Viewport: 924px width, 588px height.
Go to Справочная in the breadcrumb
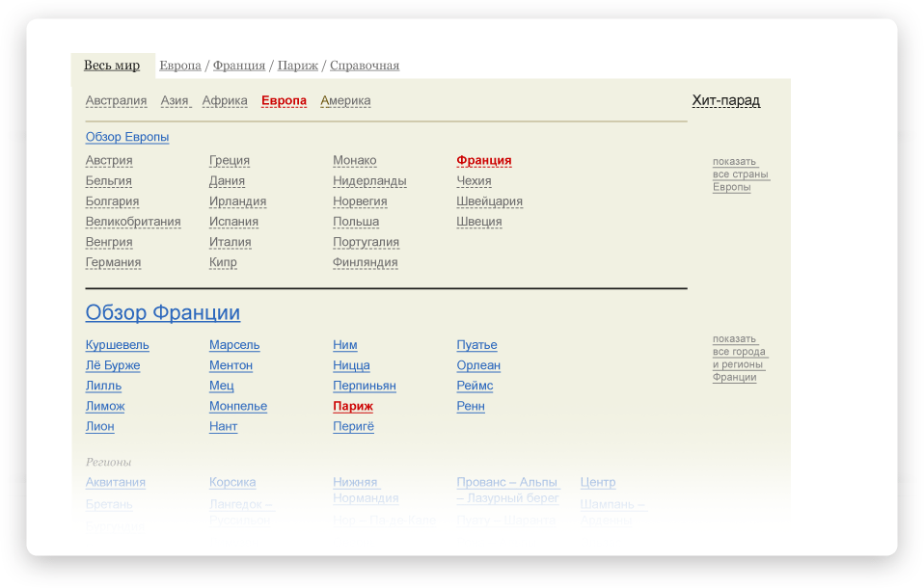[365, 66]
